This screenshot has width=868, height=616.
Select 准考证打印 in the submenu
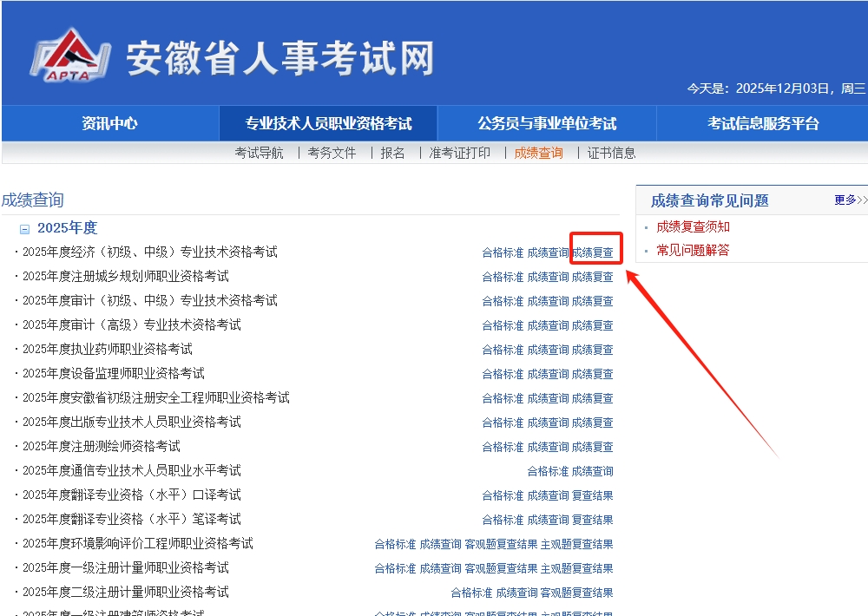click(459, 153)
